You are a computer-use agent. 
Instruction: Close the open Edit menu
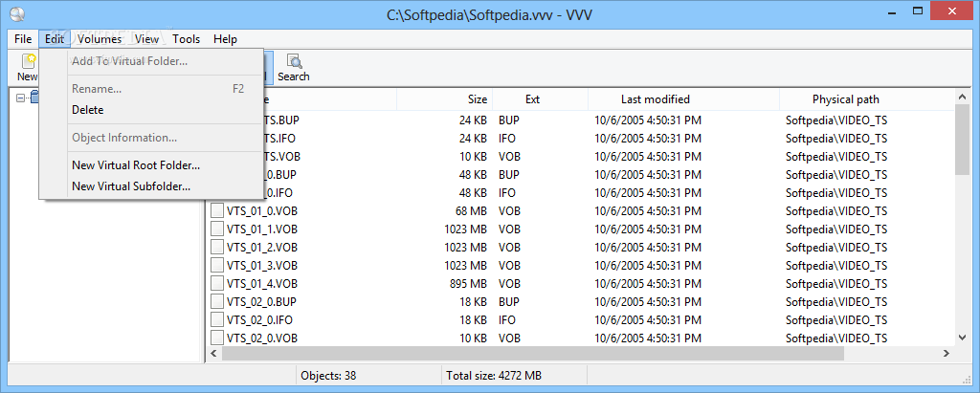55,39
